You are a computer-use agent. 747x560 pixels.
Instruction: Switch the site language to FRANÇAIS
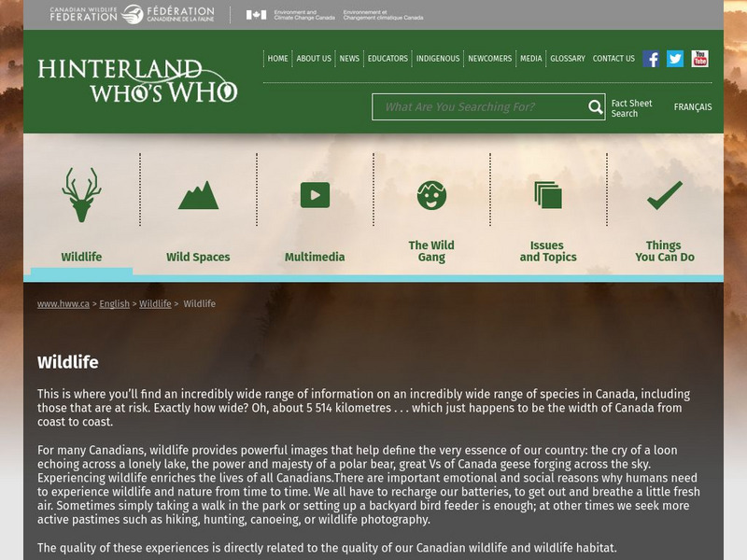693,107
